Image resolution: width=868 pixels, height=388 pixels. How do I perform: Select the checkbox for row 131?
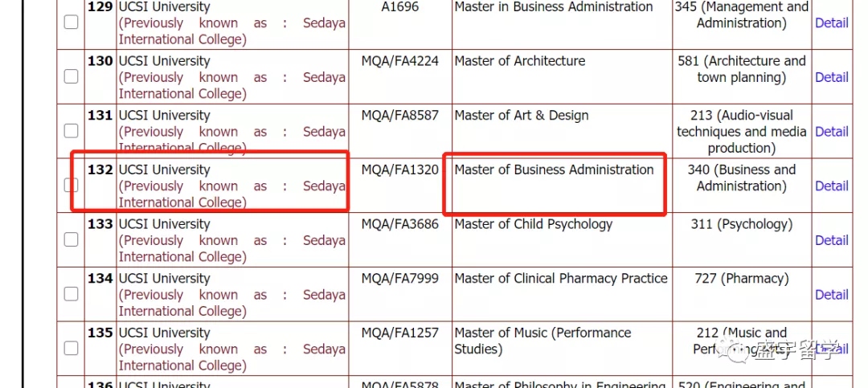[71, 131]
